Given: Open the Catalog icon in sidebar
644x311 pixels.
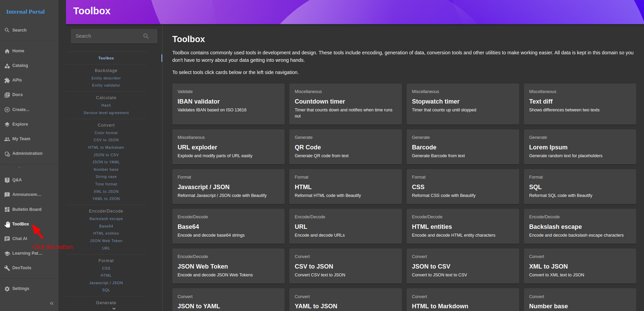Looking at the screenshot, I should coord(7,66).
